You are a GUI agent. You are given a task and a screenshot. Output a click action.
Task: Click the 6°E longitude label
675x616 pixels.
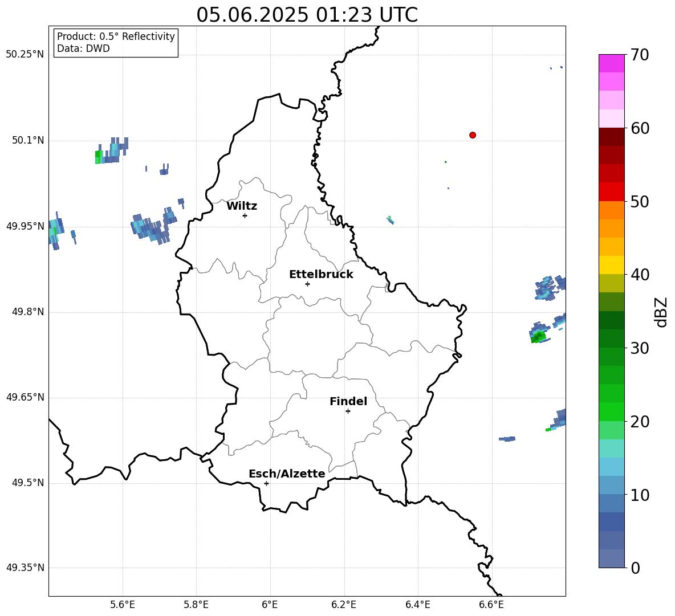coord(270,605)
